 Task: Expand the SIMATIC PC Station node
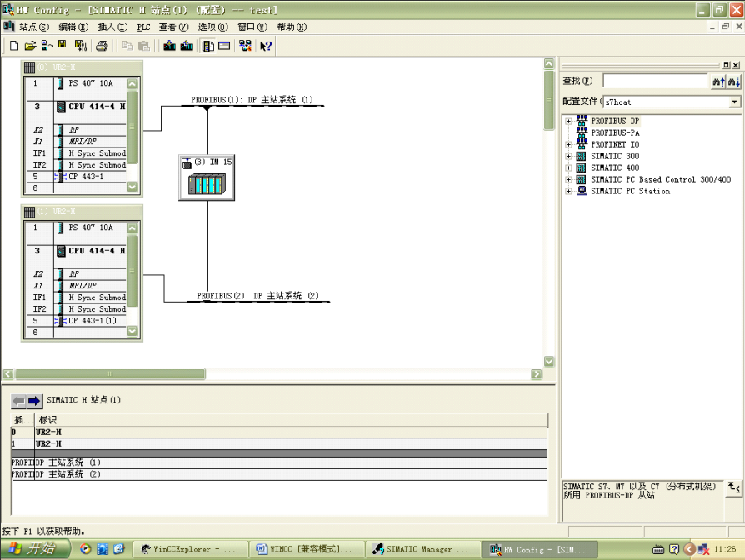(x=569, y=192)
